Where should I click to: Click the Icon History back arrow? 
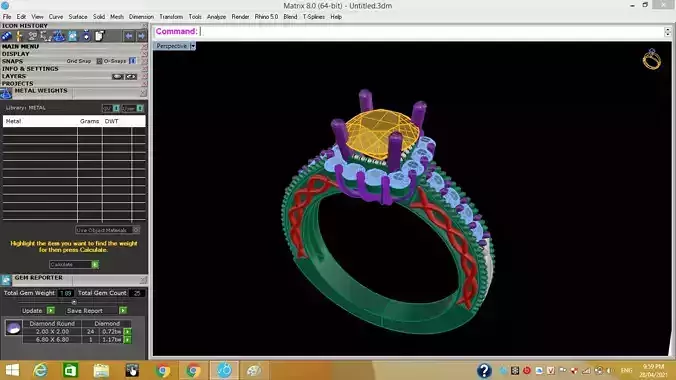(128, 36)
